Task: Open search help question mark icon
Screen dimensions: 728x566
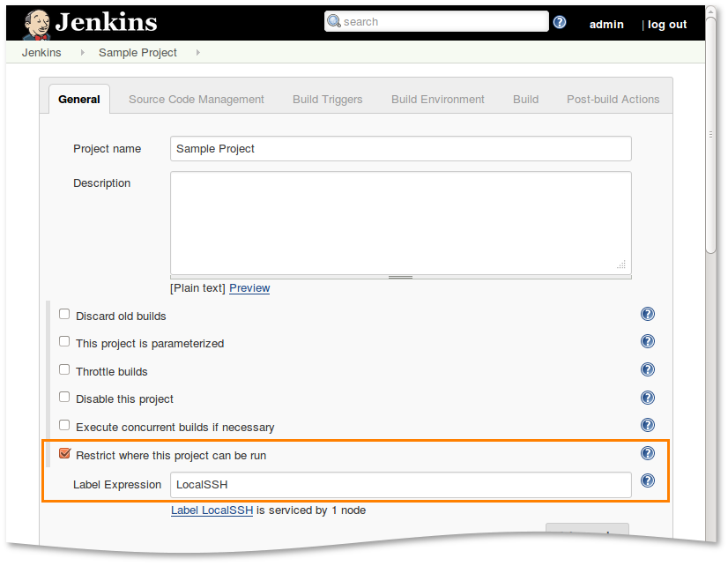Action: (560, 22)
